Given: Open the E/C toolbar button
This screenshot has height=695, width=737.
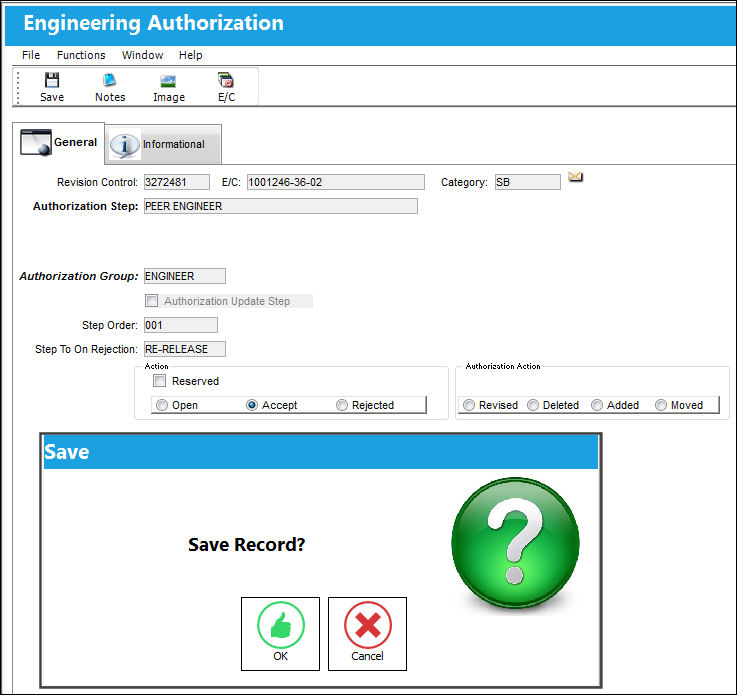Looking at the screenshot, I should coord(226,87).
